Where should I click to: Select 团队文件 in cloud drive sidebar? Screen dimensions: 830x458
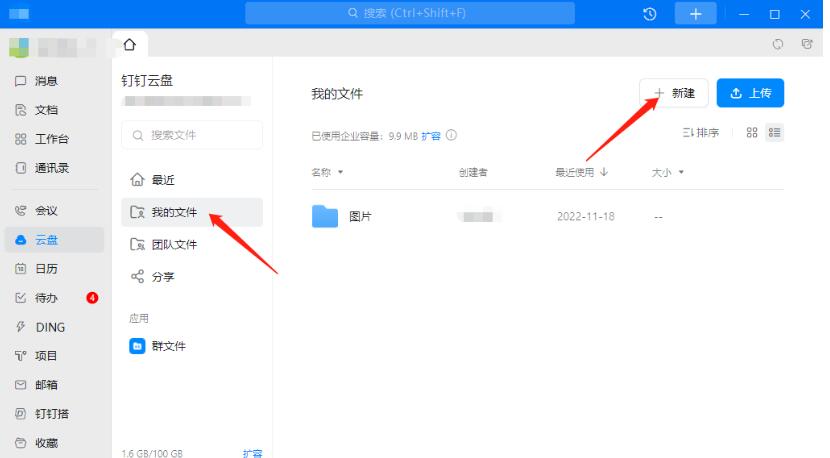173,244
